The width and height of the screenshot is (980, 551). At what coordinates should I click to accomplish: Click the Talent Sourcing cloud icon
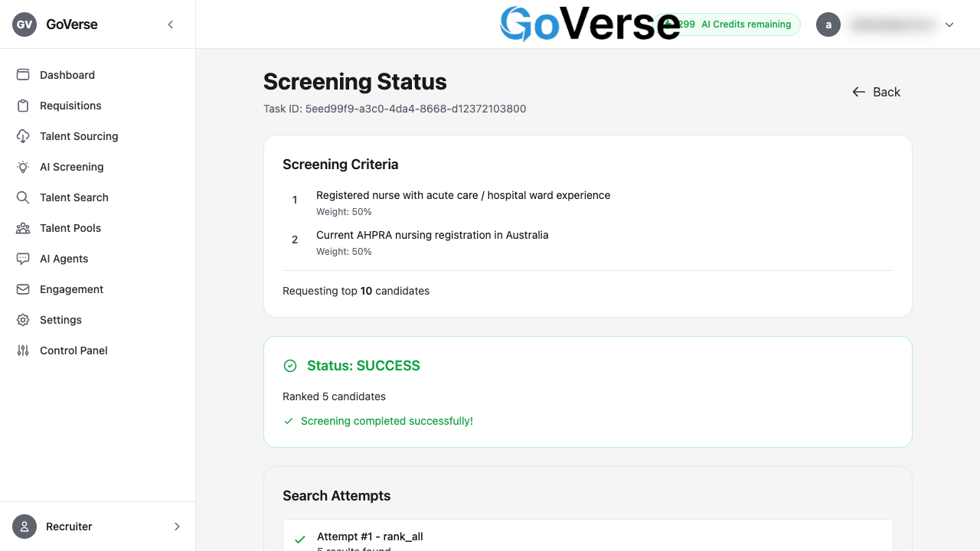pos(23,136)
